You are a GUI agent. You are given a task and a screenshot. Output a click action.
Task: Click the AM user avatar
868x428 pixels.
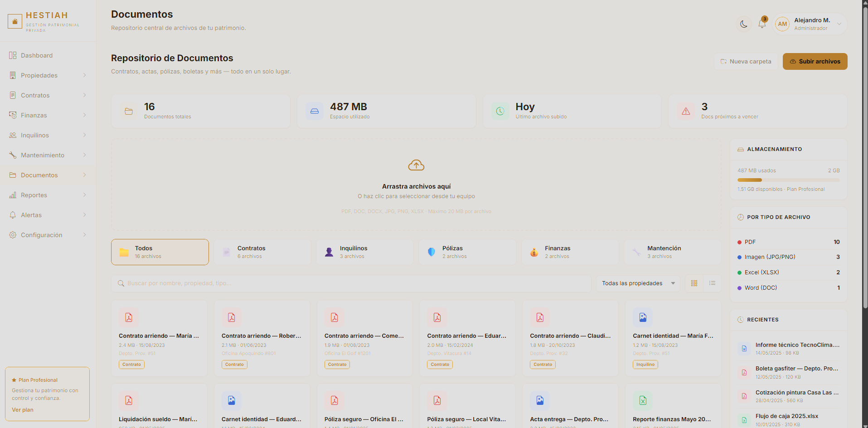coord(782,24)
